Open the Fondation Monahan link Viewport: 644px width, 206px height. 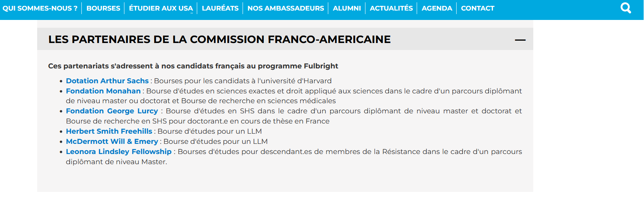click(103, 91)
